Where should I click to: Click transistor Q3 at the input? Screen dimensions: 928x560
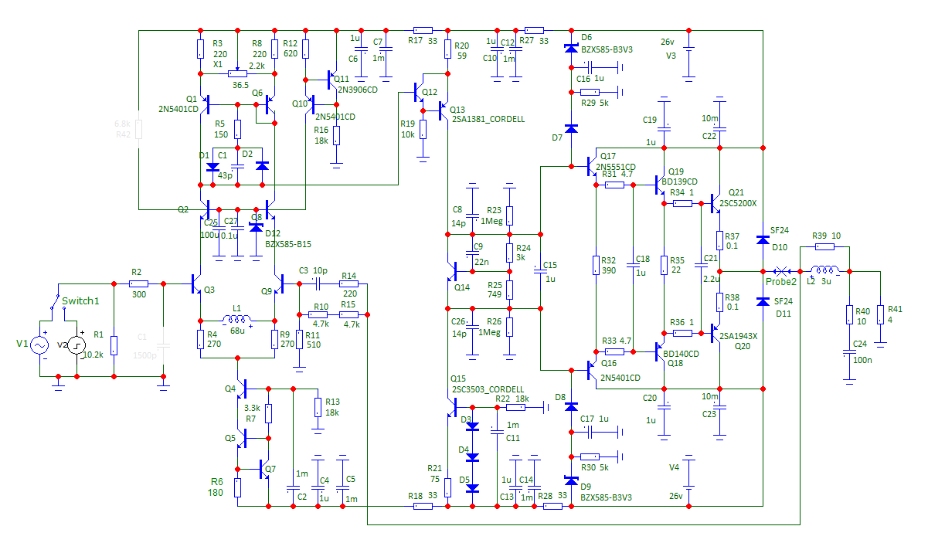pyautogui.click(x=195, y=284)
